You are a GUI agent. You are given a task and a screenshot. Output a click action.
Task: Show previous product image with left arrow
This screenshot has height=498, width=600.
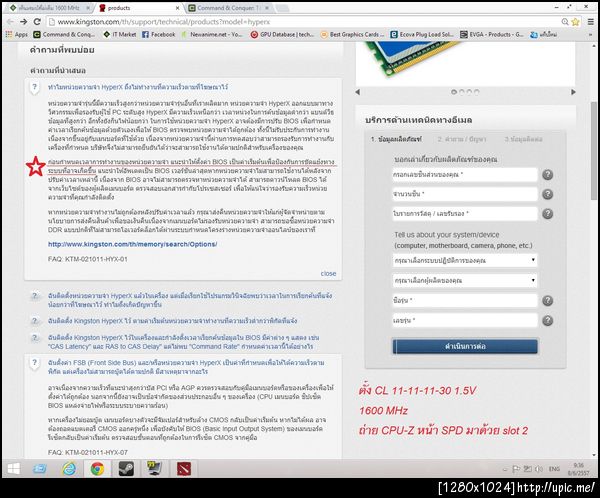[358, 92]
